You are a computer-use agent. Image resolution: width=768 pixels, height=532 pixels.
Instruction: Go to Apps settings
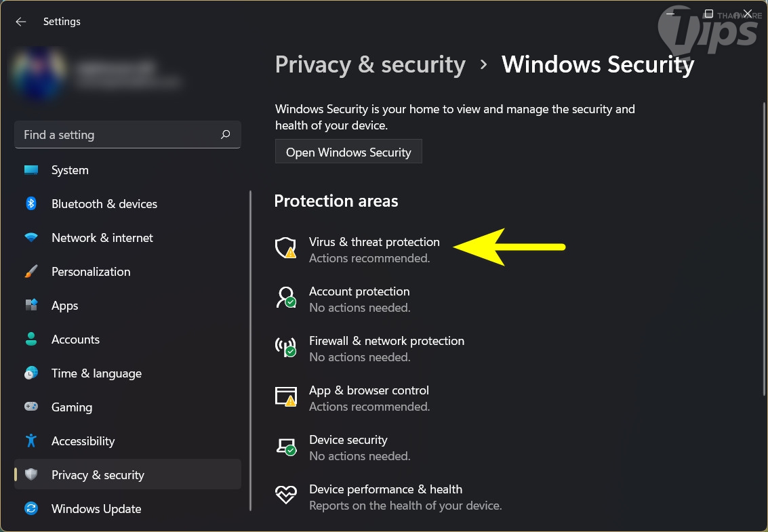point(65,306)
